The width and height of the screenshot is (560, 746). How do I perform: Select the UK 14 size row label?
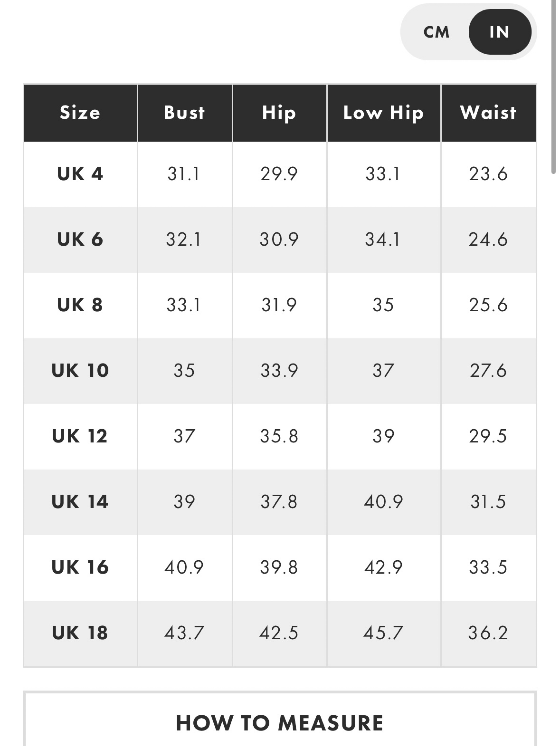80,501
